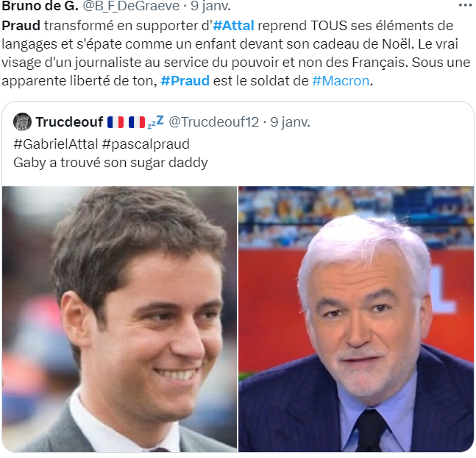Open the right photo of white-haired man
Viewport: 476px width, 458px height.
click(356, 319)
